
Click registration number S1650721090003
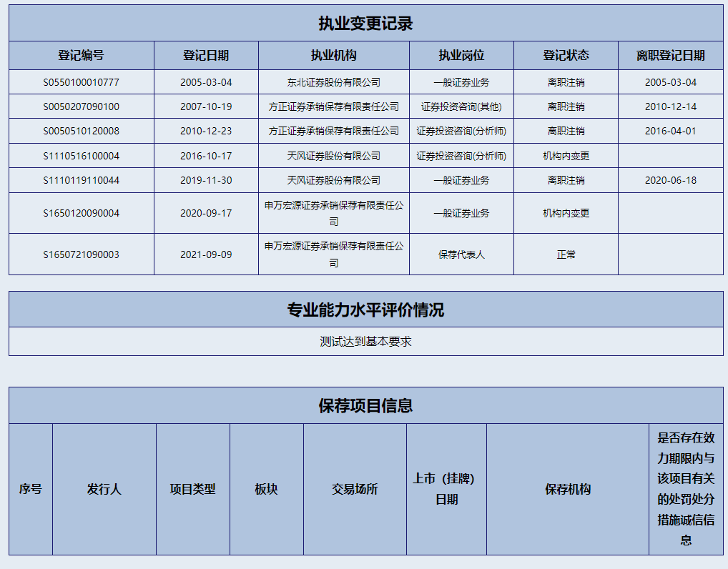(82, 254)
